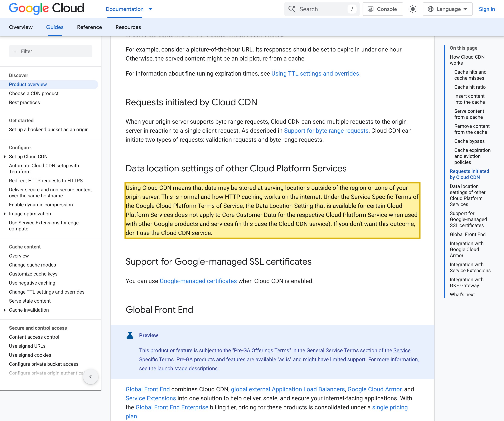This screenshot has width=504, height=421.
Task: Open the Google Cloud Armor link
Action: pos(374,389)
